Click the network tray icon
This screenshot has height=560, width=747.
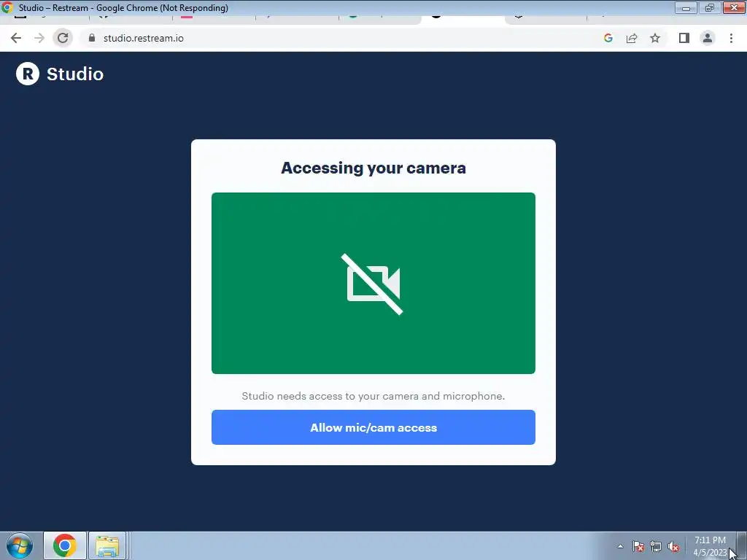(656, 546)
